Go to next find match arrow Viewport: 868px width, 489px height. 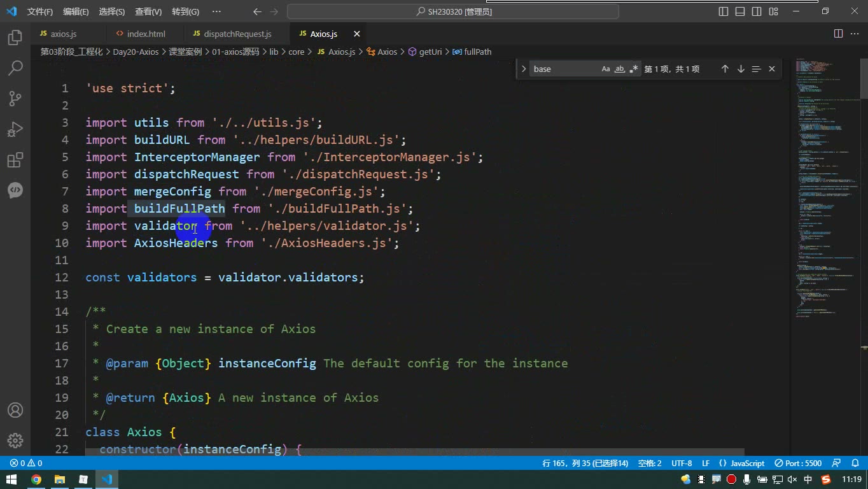[x=741, y=69]
